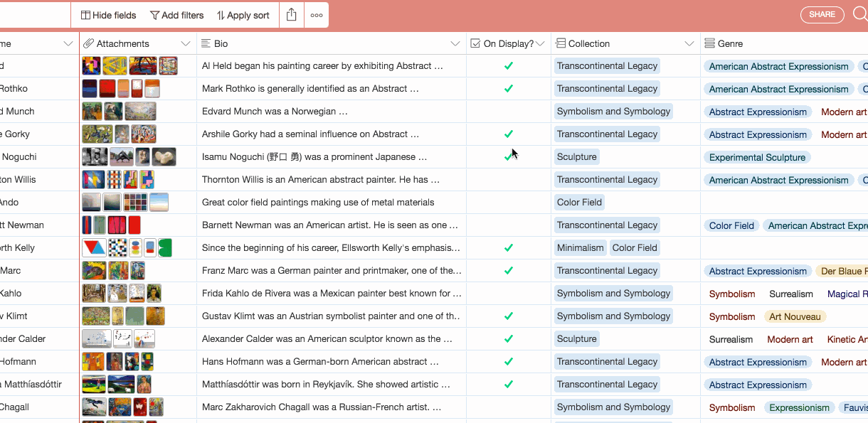Open Collection column dropdown arrow
Screen dimensions: 868x423
coord(689,43)
